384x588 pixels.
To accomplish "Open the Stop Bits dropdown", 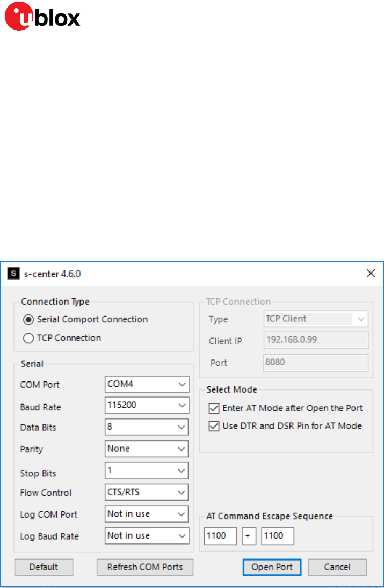I will click(x=147, y=471).
